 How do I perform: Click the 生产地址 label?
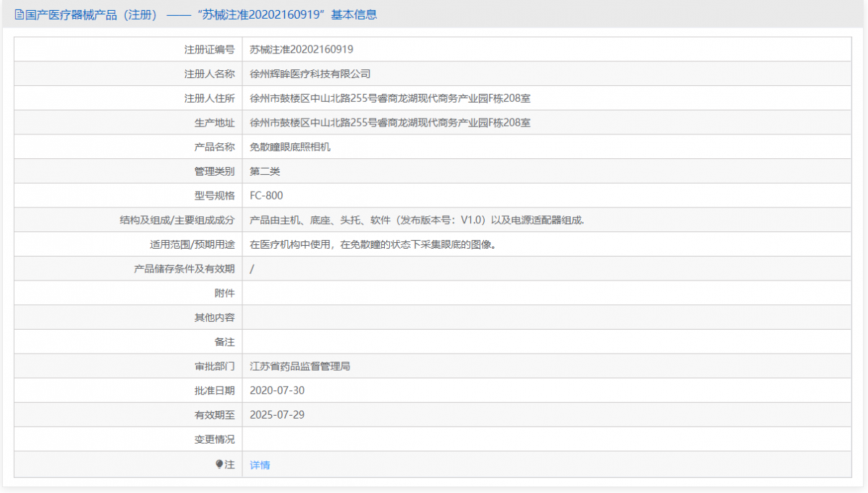[x=214, y=123]
